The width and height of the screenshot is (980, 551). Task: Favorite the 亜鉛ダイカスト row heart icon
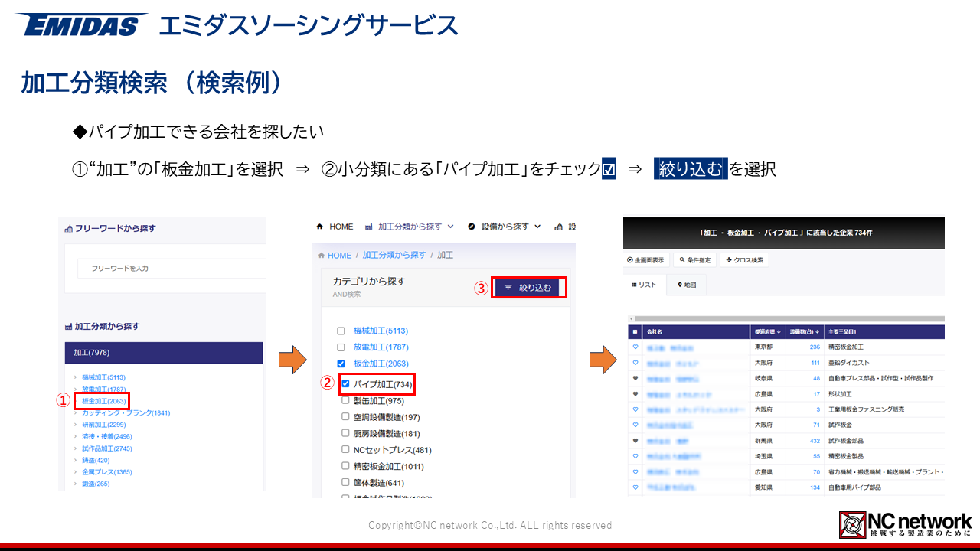635,363
